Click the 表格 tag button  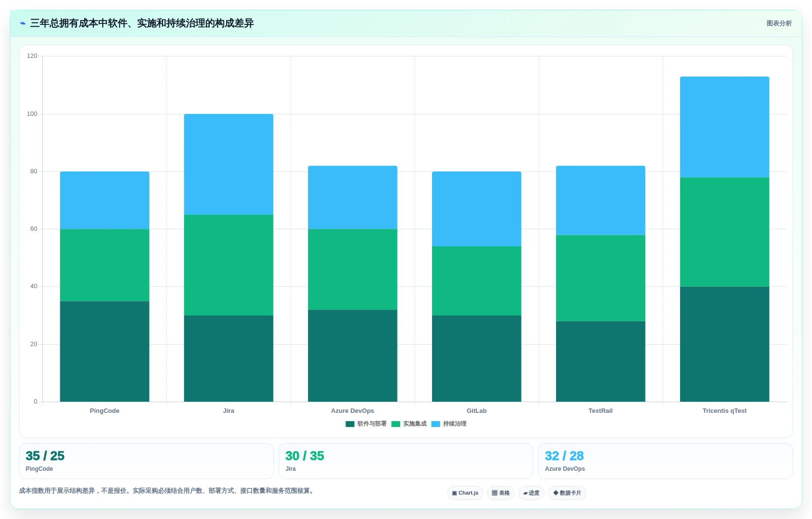click(501, 493)
